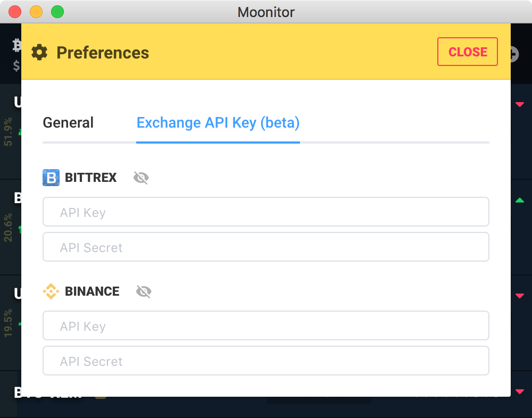The image size is (532, 418).
Task: Open the Exchange API Key (beta) tab
Action: 218,123
